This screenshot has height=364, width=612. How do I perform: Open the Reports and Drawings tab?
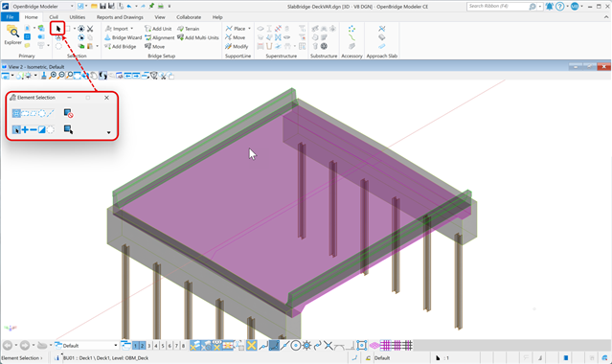pos(120,17)
